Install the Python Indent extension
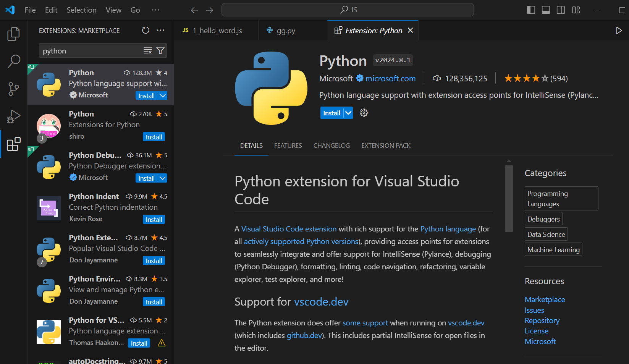Screen dimensions: 629x364 tap(154, 219)
